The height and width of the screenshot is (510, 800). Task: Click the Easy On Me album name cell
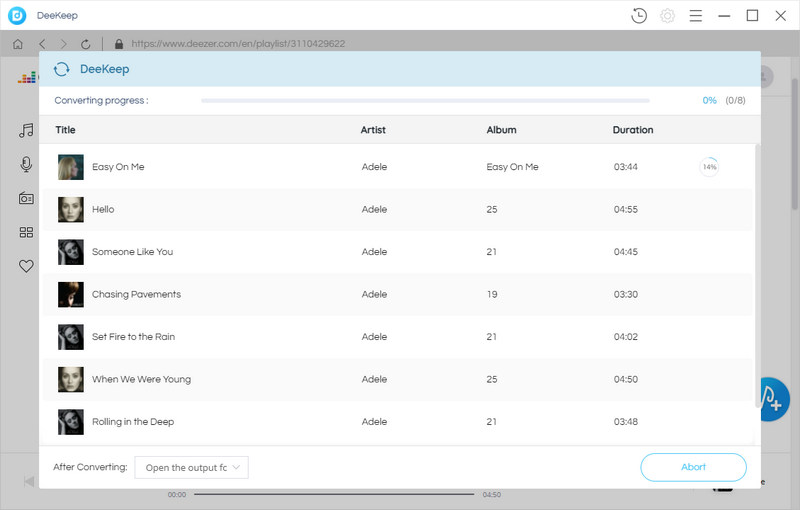coord(512,167)
